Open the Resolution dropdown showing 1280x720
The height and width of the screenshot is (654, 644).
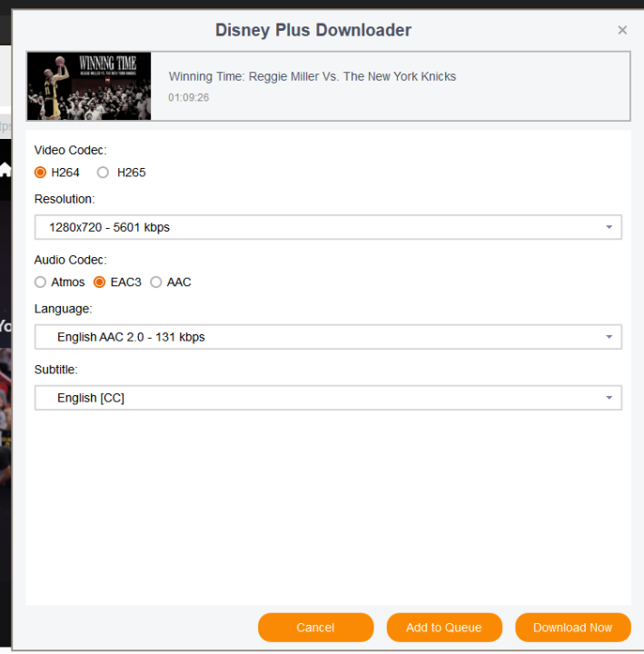tap(328, 227)
